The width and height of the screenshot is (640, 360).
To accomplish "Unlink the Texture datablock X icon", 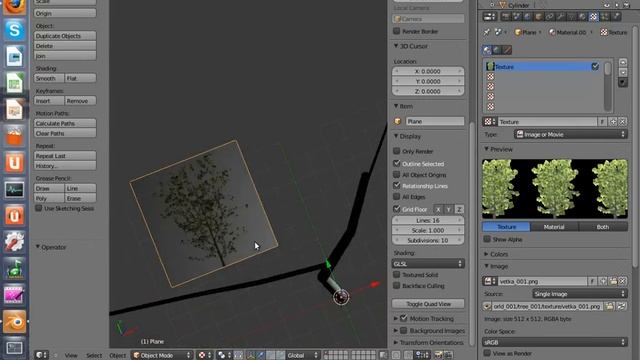I will [622, 122].
